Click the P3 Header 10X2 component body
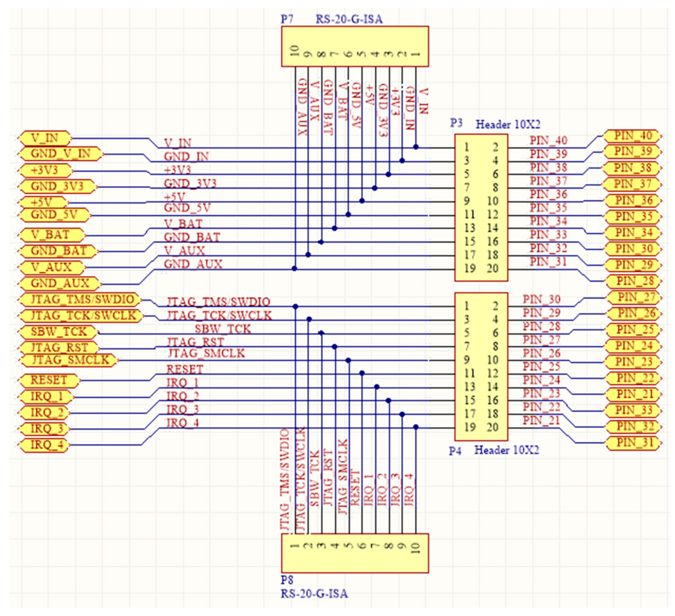This screenshot has width=675, height=616. point(481,208)
